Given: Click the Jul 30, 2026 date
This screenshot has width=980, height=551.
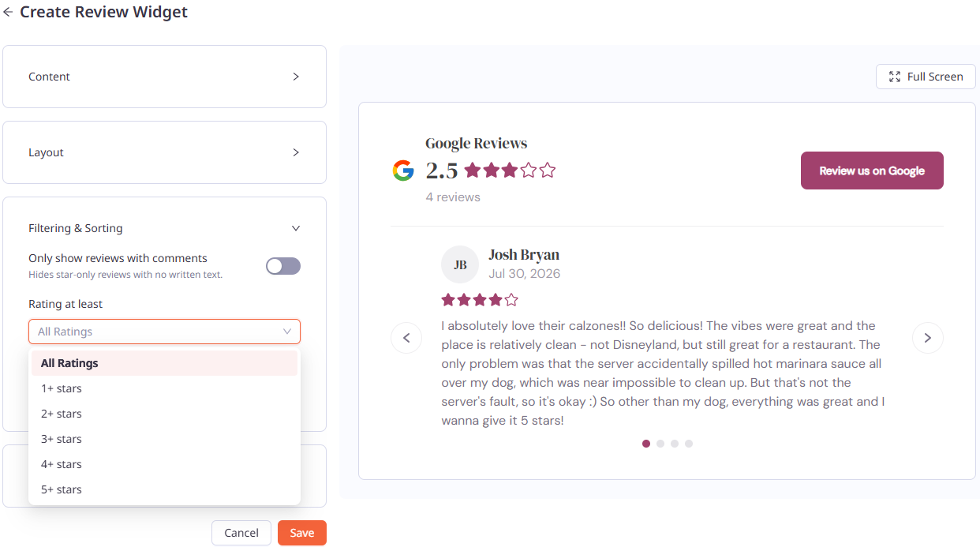Looking at the screenshot, I should pos(525,274).
